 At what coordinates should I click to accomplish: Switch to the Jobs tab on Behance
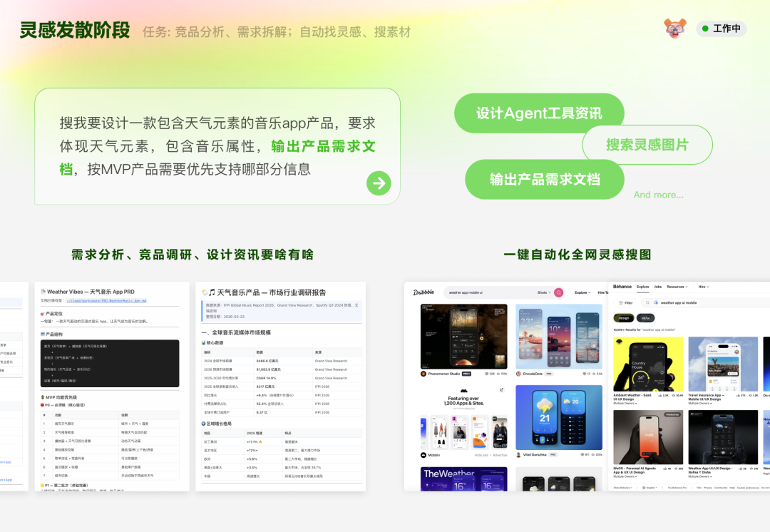657,287
